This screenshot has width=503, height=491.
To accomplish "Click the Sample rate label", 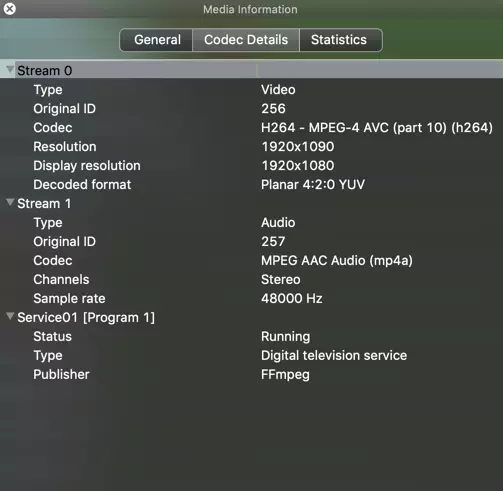I will (69, 299).
